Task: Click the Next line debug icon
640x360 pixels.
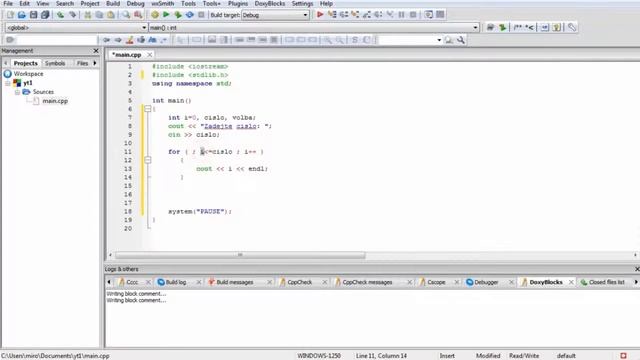Action: point(344,15)
